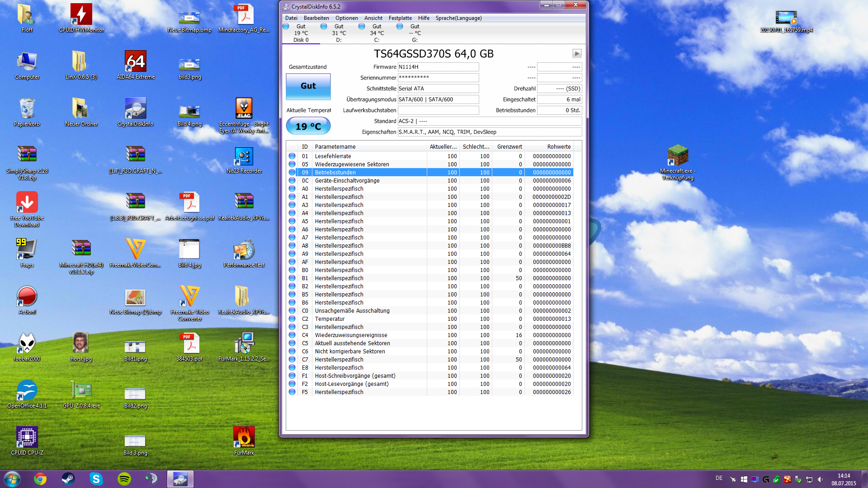Screen dimensions: 868x488
Task: Open the Sprache(Language) menu
Action: click(x=458, y=18)
